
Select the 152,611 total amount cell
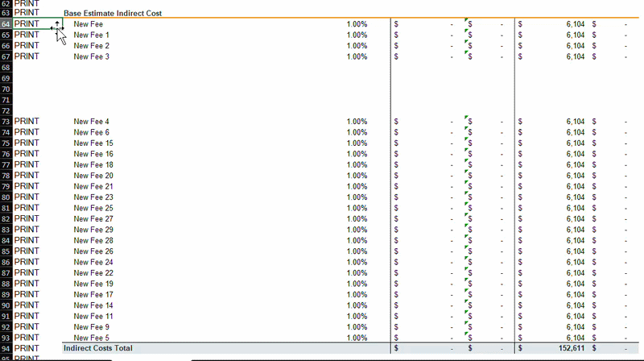[568, 348]
